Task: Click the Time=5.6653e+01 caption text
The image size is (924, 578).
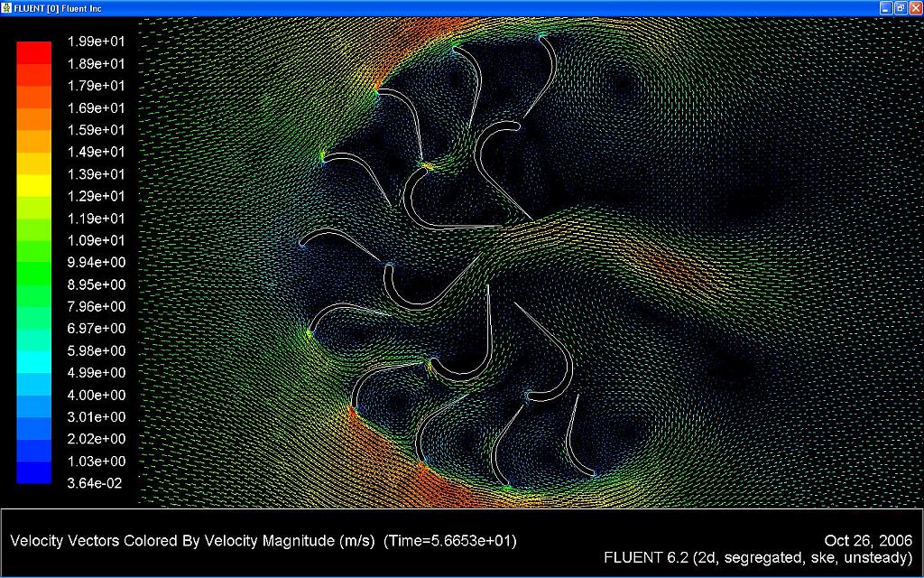Action: [x=450, y=541]
